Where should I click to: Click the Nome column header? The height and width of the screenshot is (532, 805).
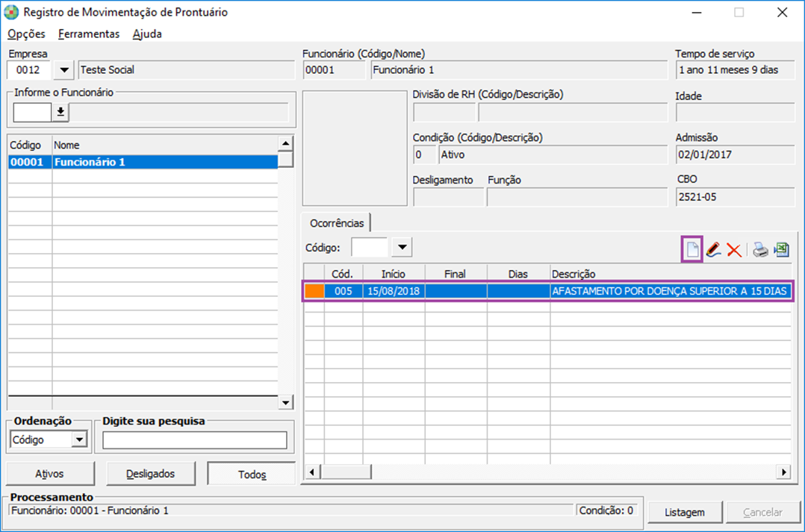(164, 145)
